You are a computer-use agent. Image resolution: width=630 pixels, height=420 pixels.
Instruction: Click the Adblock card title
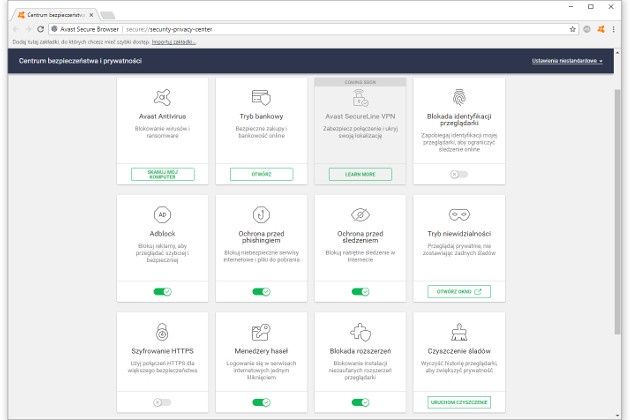[x=162, y=234]
